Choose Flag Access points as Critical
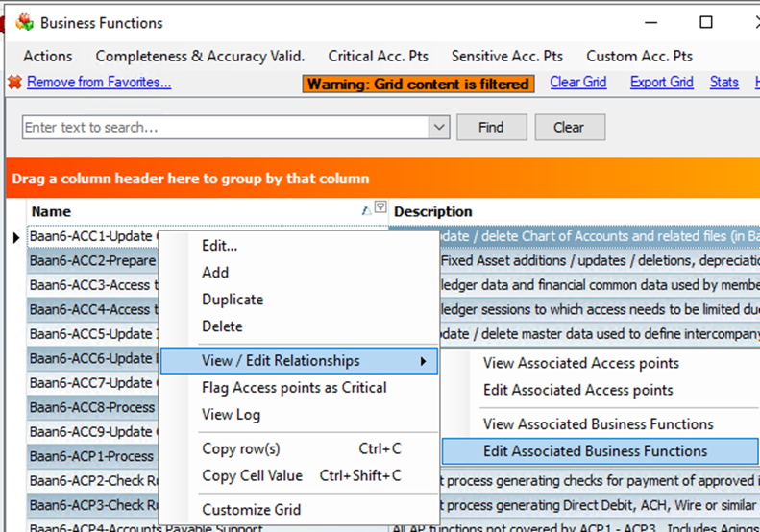Screen dimensions: 760x532 [294, 388]
